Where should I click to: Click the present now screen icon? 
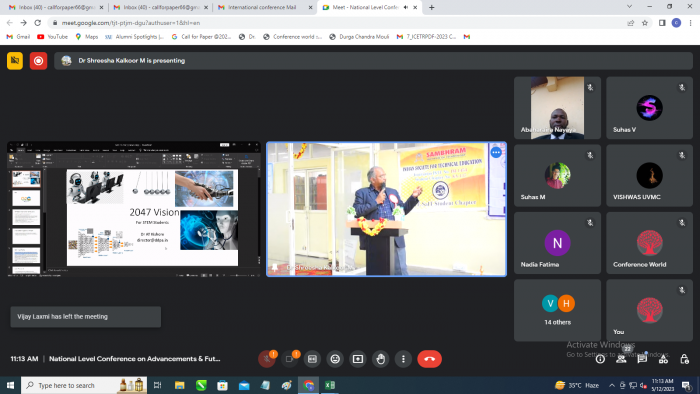[x=358, y=359]
